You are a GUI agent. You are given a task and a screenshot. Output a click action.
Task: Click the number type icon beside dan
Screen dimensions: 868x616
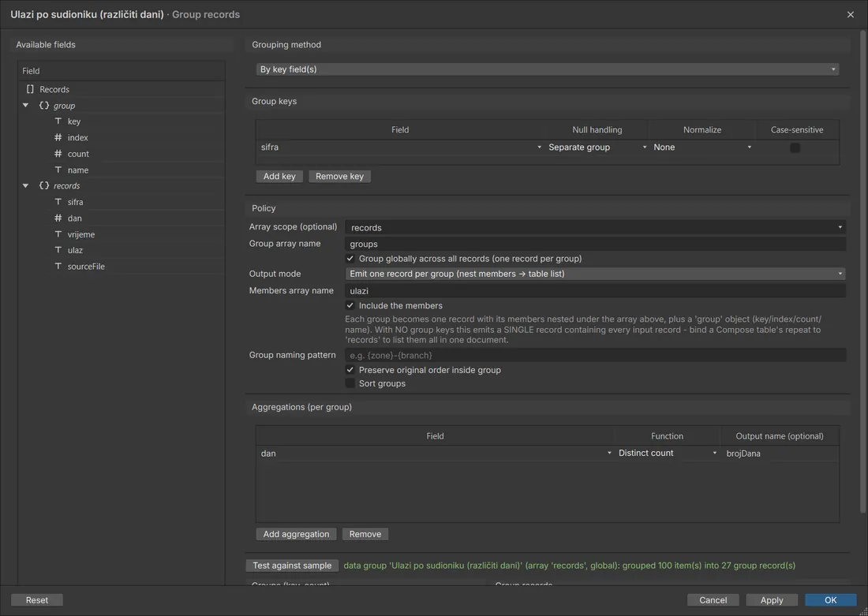click(58, 218)
